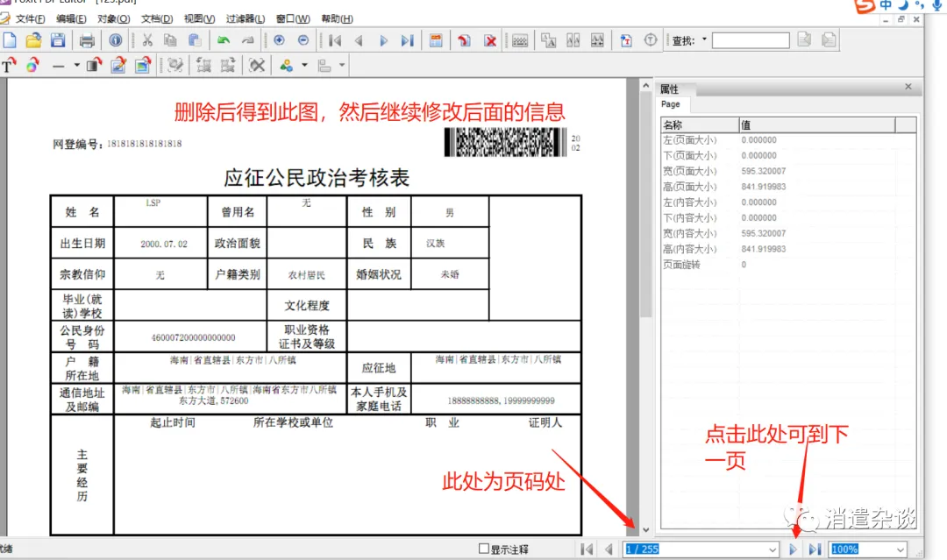Click next page button in status bar
The image size is (947, 560).
coord(793,549)
